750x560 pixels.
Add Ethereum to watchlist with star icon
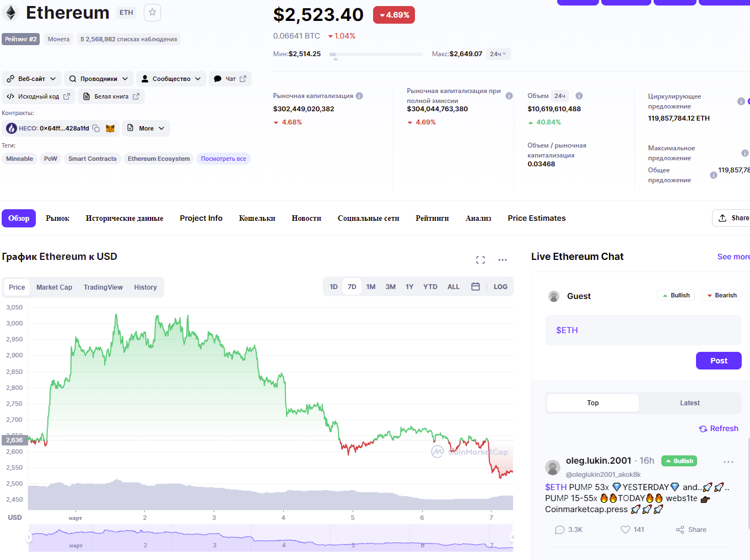tap(152, 12)
